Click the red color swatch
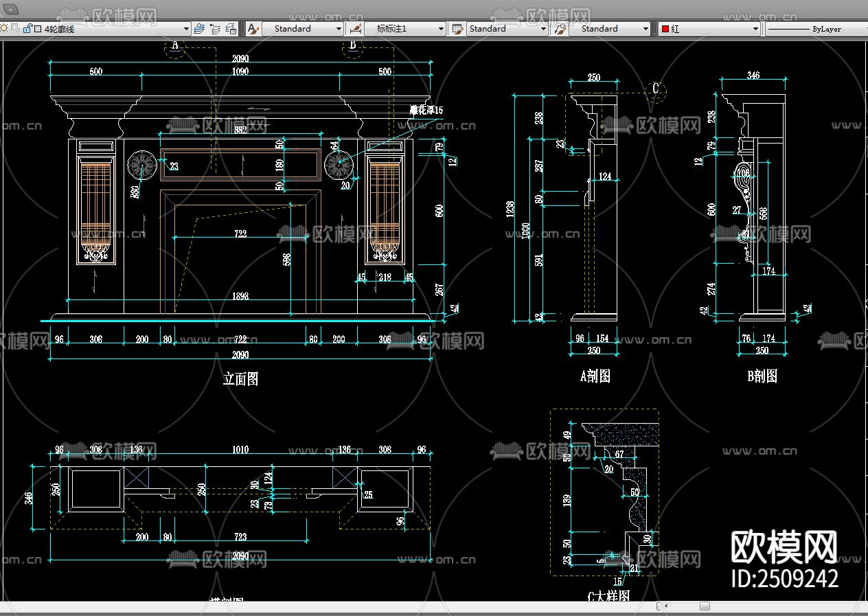Screen dimensions: 868x616 [x=665, y=29]
